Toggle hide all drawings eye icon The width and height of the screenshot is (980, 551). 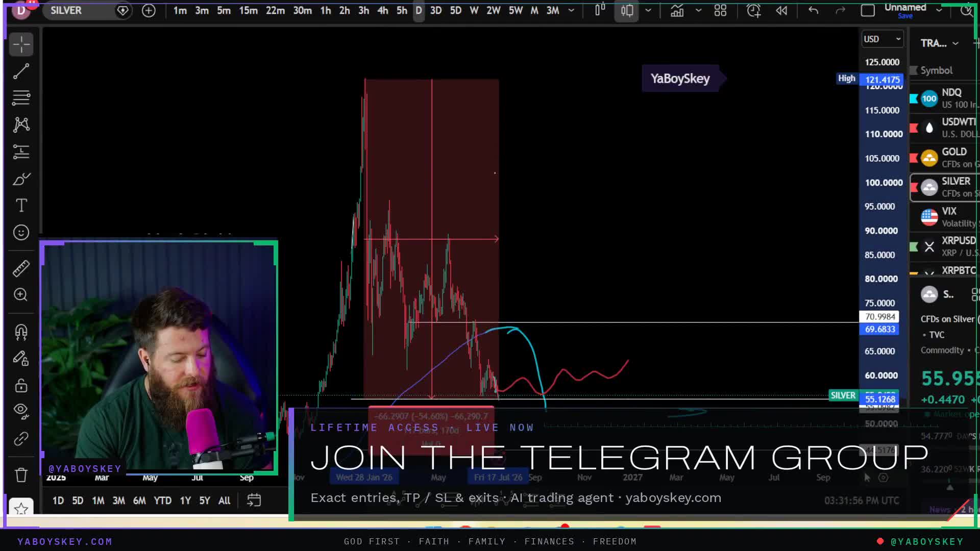coord(21,411)
